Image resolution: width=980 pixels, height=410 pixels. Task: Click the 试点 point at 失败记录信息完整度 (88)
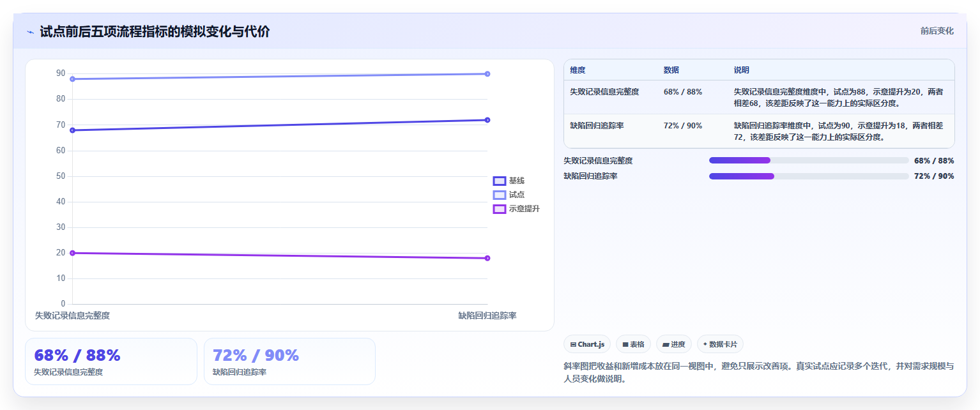click(72, 79)
